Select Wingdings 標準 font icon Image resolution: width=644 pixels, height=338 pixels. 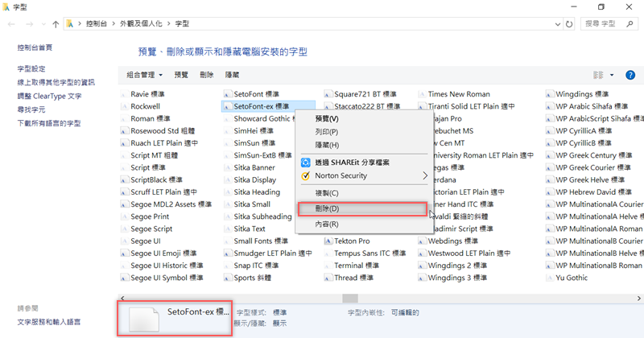pos(549,94)
